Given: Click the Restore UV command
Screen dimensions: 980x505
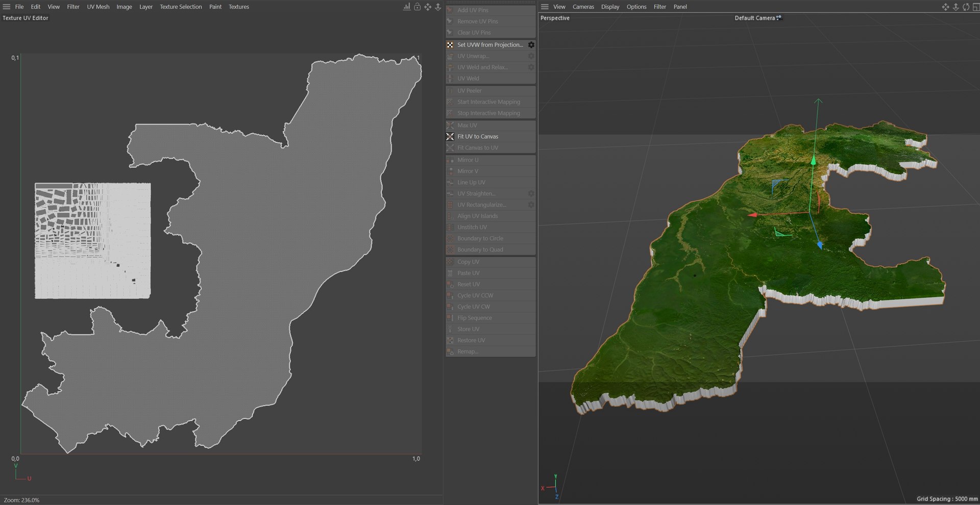Looking at the screenshot, I should coord(491,341).
